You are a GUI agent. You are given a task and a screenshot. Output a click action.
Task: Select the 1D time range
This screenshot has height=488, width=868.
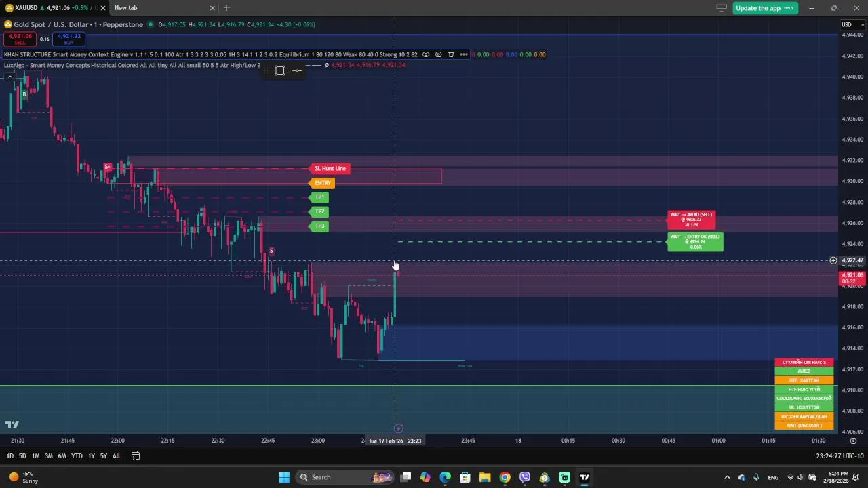click(x=9, y=456)
